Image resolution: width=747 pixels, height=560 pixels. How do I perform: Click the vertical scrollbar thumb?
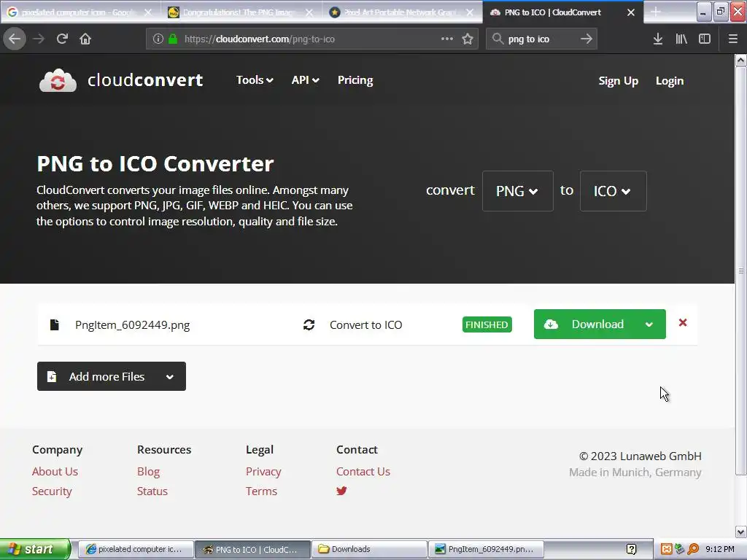point(740,271)
